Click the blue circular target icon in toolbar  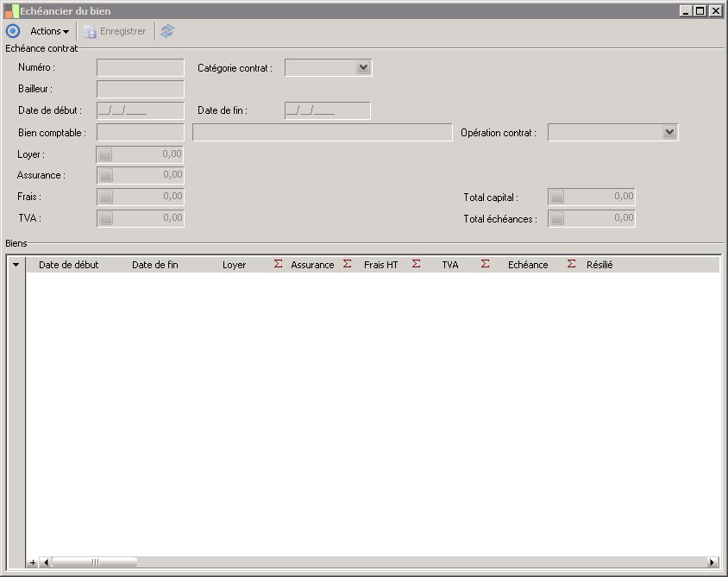click(13, 31)
